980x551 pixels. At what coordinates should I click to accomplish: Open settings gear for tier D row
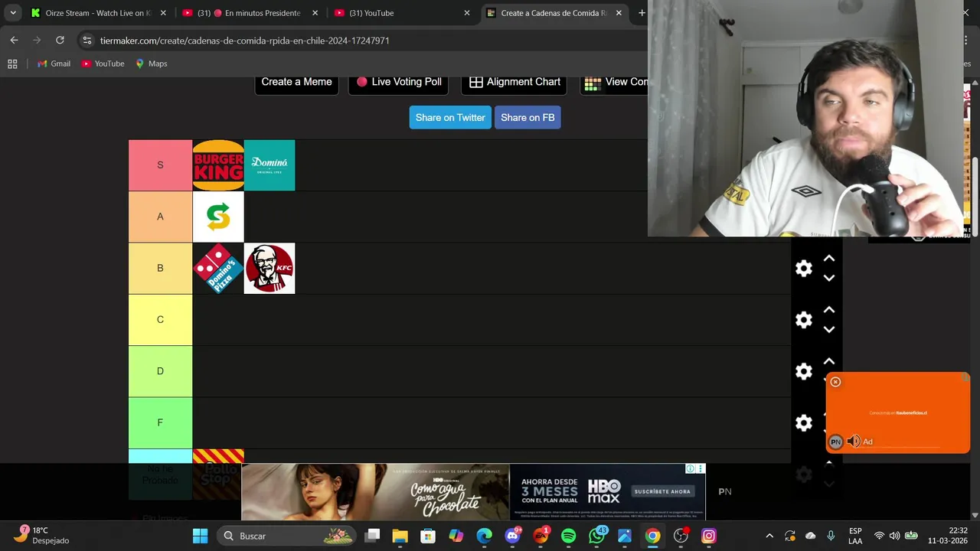click(x=803, y=371)
